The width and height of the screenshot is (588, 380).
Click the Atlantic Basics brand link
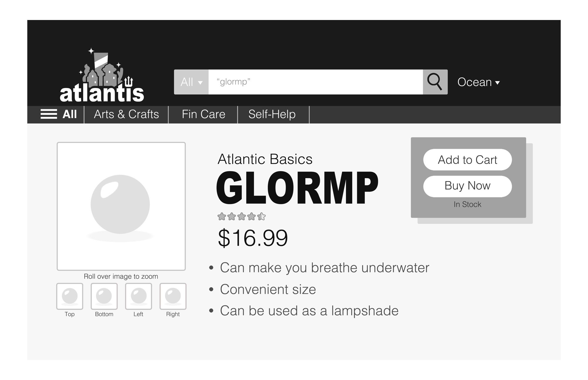pos(265,159)
